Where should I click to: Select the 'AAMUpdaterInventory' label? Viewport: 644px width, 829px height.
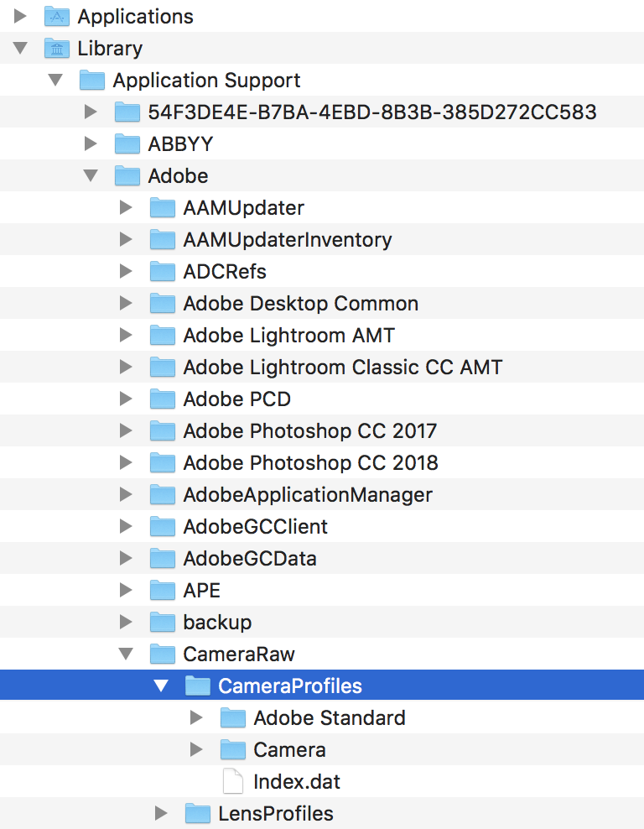point(288,239)
